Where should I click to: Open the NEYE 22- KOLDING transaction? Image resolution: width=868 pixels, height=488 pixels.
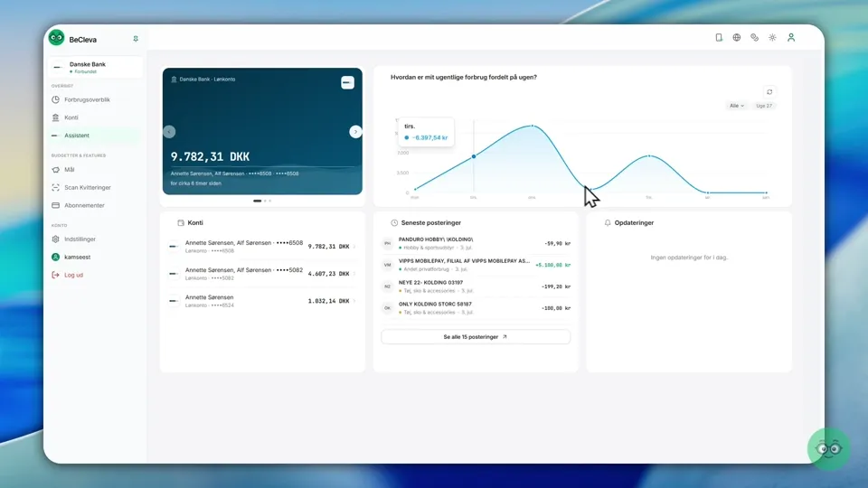click(x=476, y=286)
